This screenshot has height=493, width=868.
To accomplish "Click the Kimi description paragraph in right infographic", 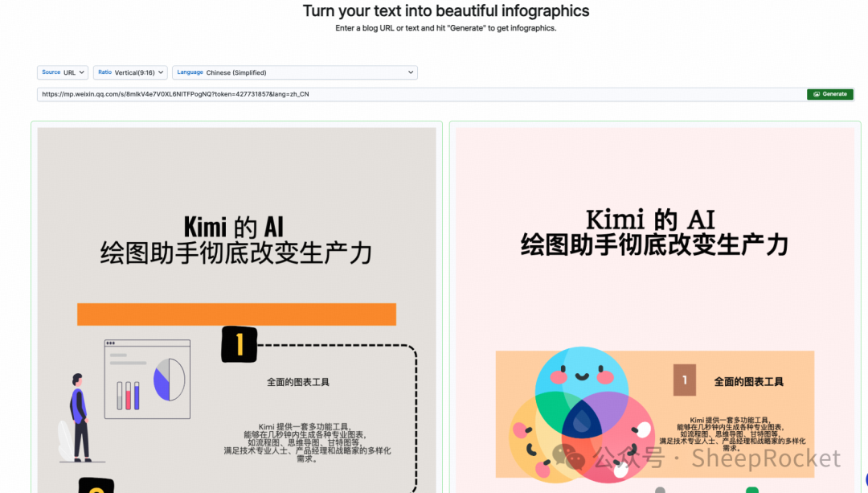I will coord(732,433).
